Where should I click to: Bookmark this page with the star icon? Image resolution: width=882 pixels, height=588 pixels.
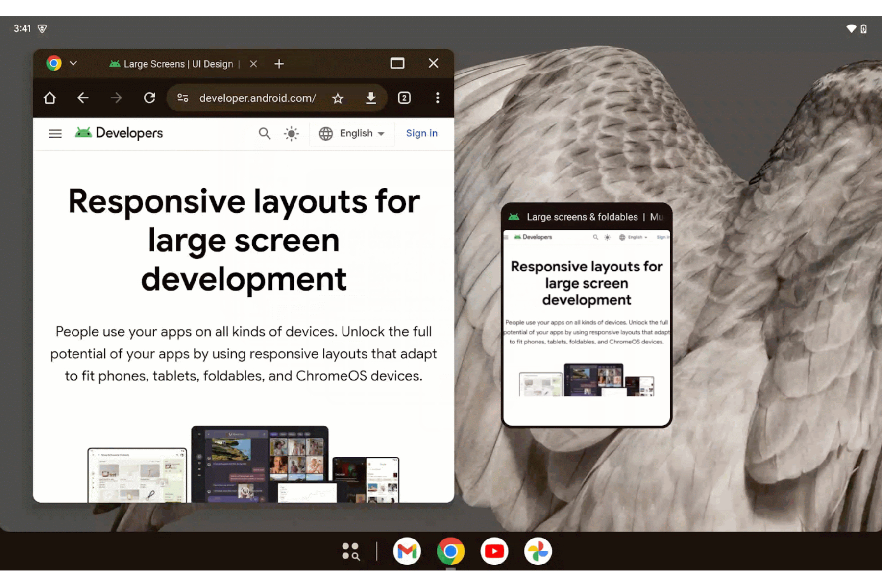coord(338,98)
